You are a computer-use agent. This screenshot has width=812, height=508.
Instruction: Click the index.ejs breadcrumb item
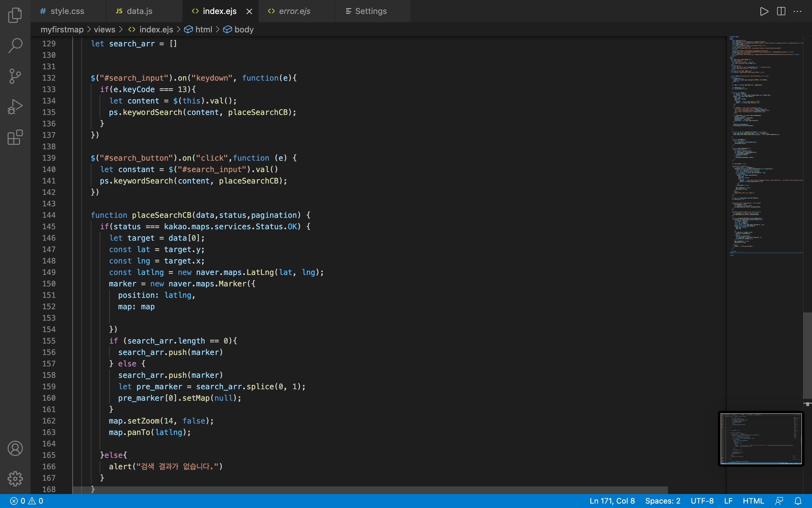(151, 30)
